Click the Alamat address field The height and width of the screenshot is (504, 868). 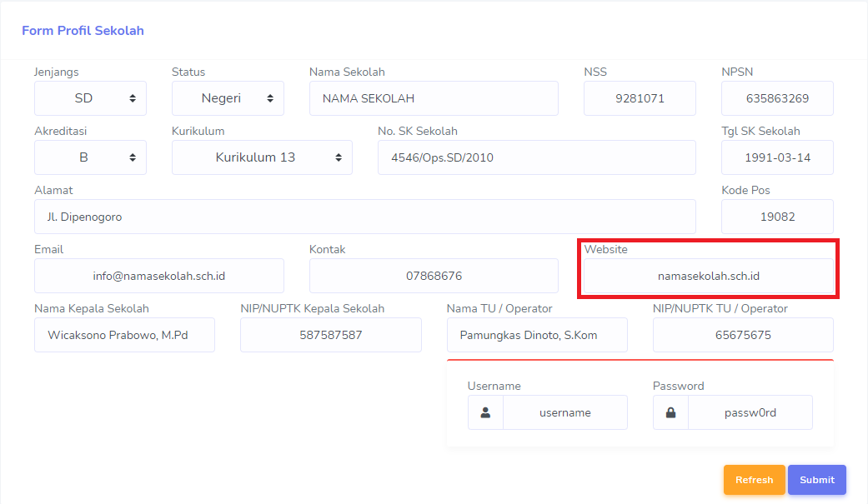click(364, 217)
